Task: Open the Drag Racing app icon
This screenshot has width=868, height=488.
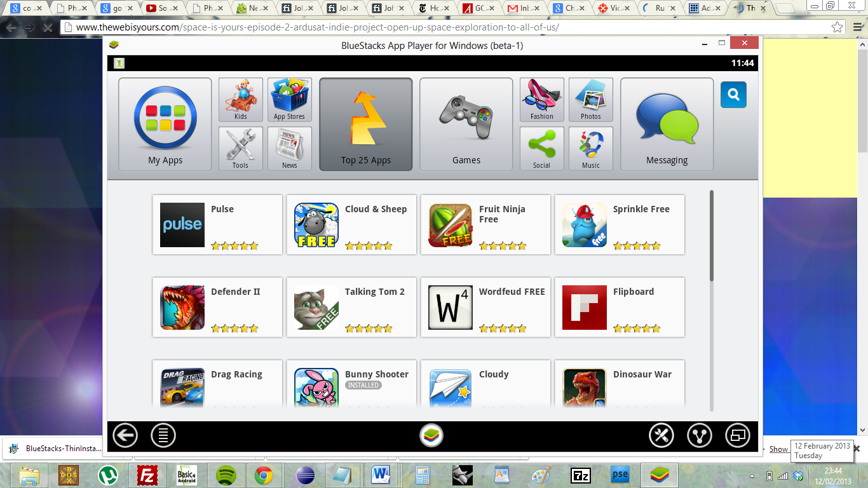Action: click(182, 388)
